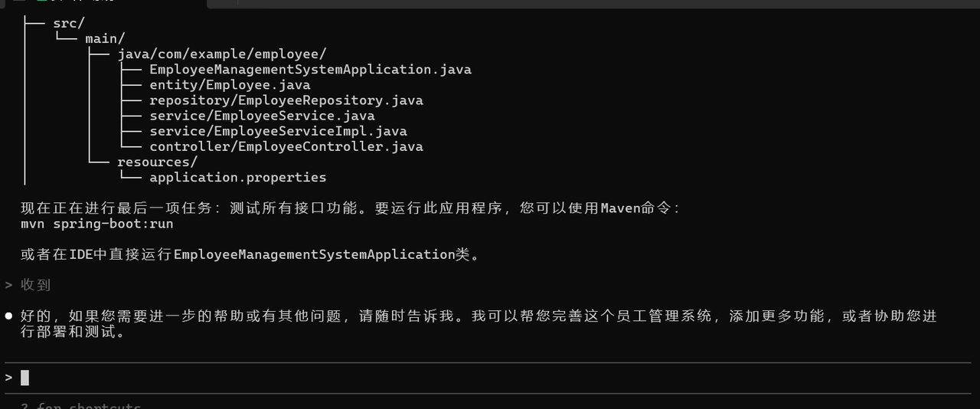Click the "service/EmployeeService.java" line

pyautogui.click(x=262, y=116)
